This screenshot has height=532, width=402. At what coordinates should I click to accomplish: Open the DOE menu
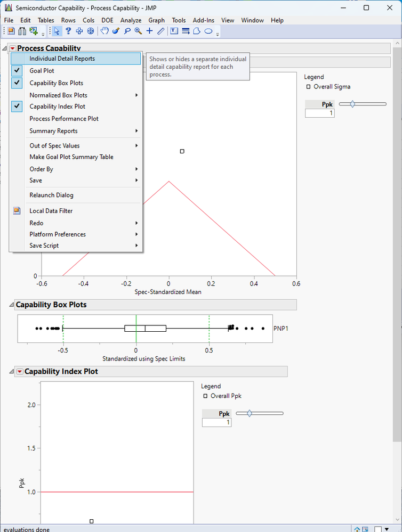107,20
